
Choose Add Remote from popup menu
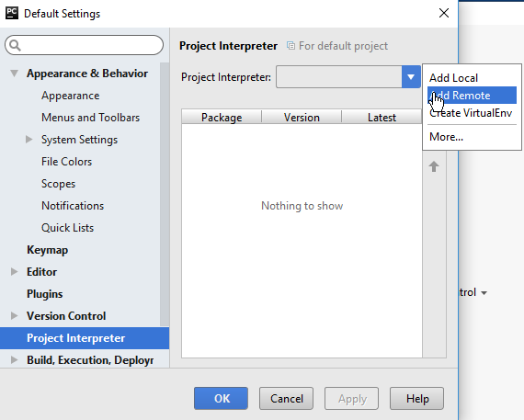[472, 96]
